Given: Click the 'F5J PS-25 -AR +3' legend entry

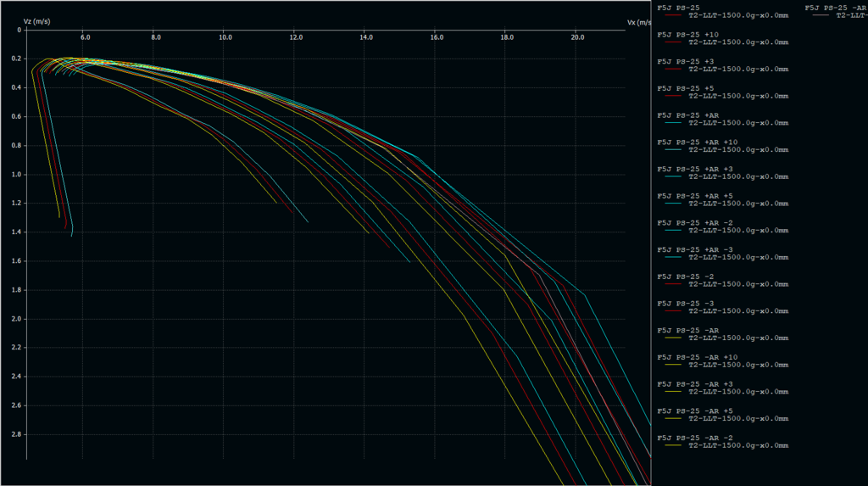Looking at the screenshot, I should click(695, 384).
